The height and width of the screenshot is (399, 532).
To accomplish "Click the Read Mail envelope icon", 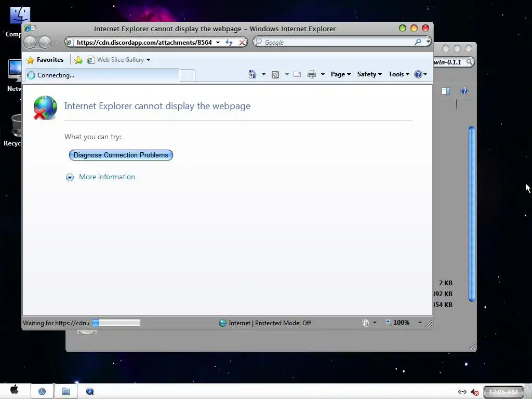I will click(297, 74).
